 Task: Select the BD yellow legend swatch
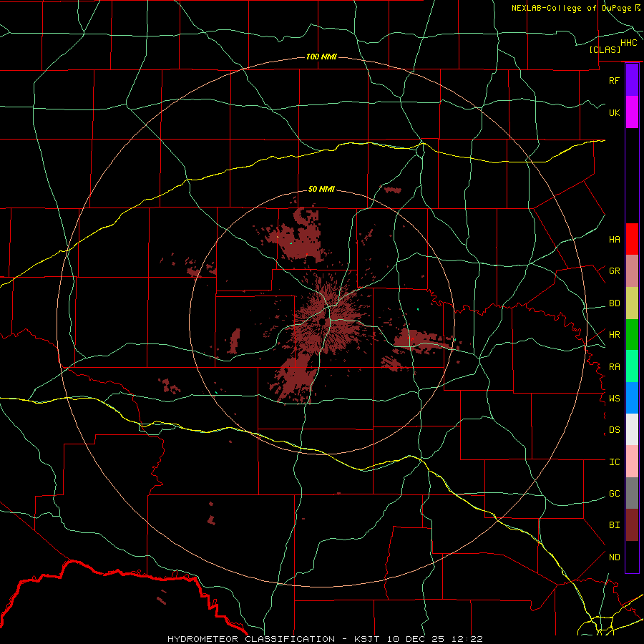coord(632,303)
